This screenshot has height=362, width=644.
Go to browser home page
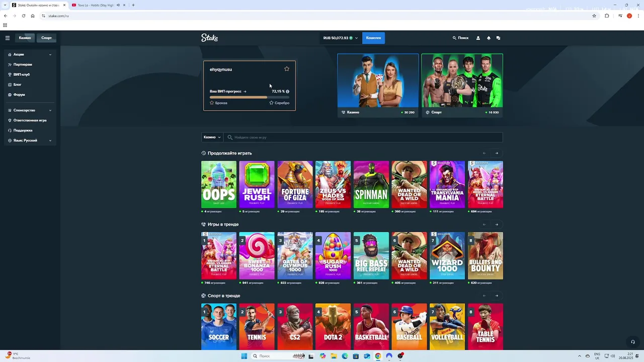tap(33, 16)
